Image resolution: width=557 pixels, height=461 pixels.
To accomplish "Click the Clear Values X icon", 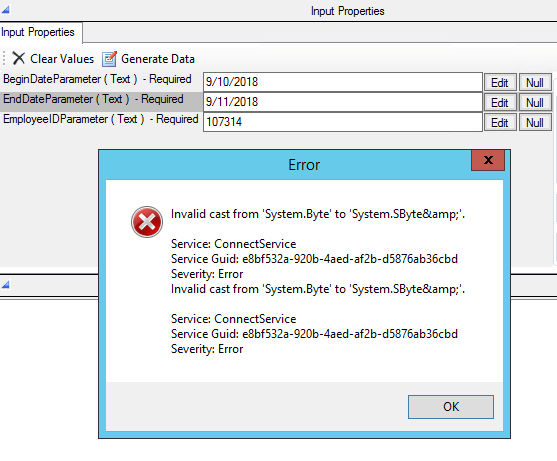I will (18, 58).
